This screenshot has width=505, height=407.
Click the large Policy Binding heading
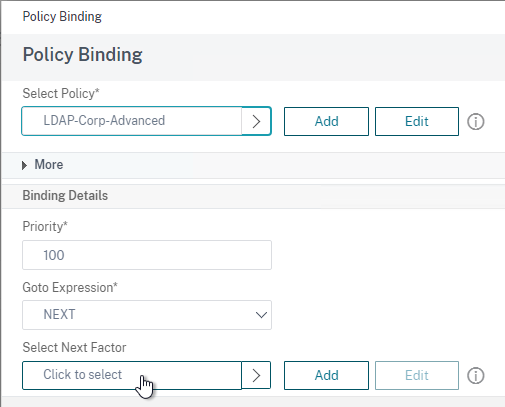(x=82, y=54)
